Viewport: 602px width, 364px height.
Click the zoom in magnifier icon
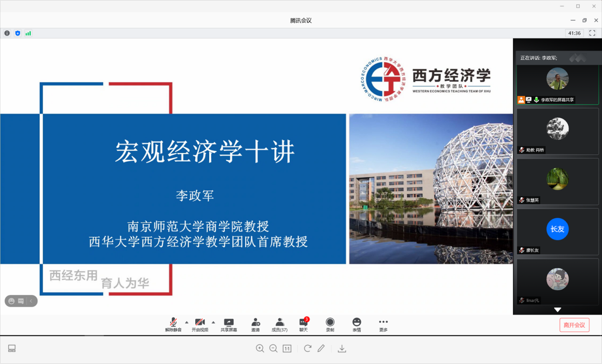(260, 348)
